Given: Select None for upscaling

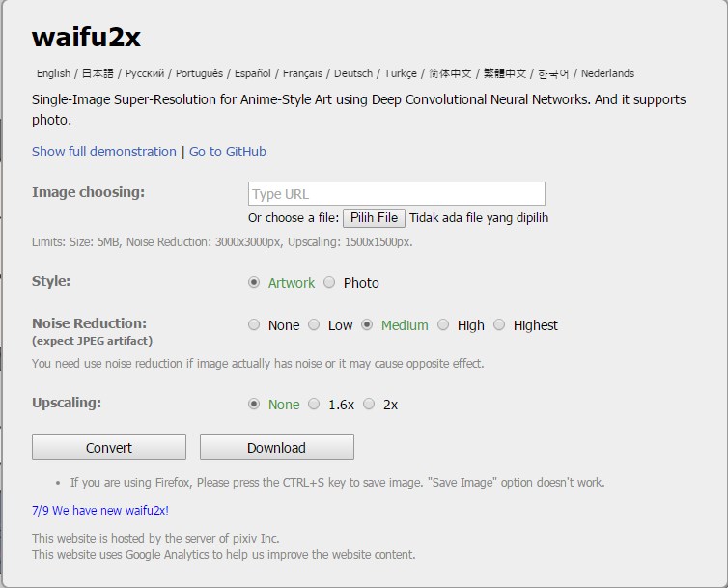Looking at the screenshot, I should coord(254,404).
